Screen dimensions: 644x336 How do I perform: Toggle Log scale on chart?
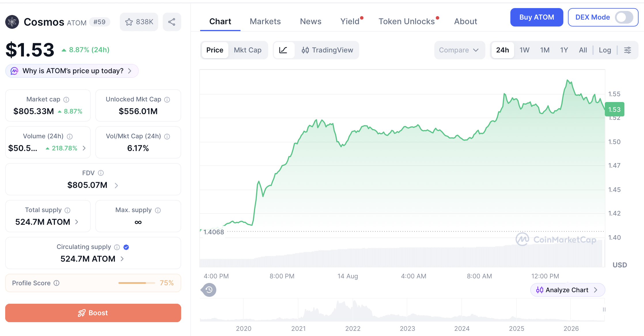tap(605, 50)
